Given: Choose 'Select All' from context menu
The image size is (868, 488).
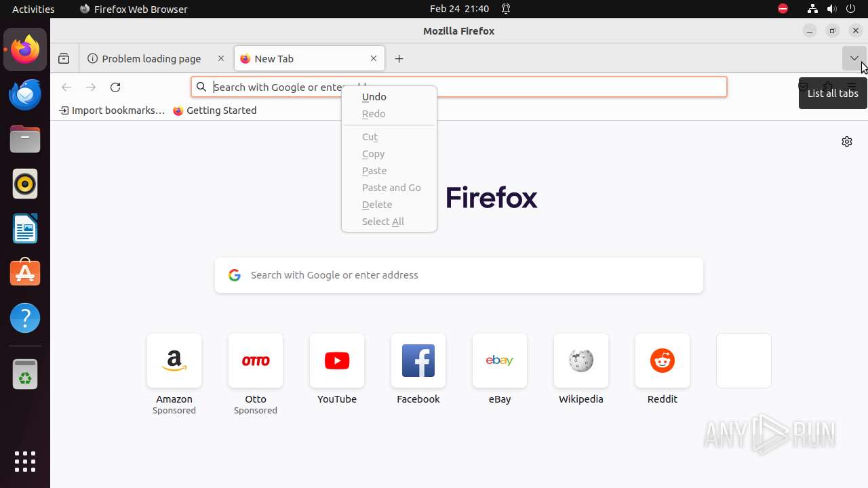Looking at the screenshot, I should pos(389,222).
